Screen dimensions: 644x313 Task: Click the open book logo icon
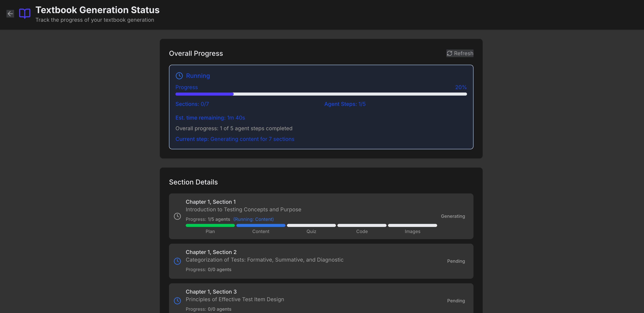(x=25, y=14)
